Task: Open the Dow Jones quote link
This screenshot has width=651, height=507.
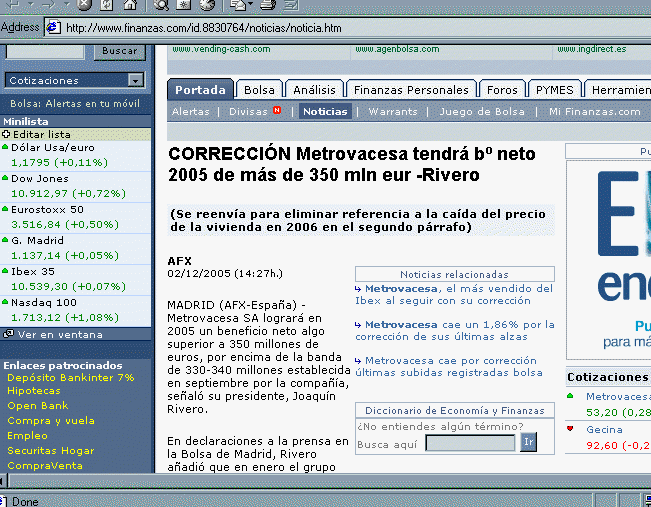Action: click(x=32, y=178)
